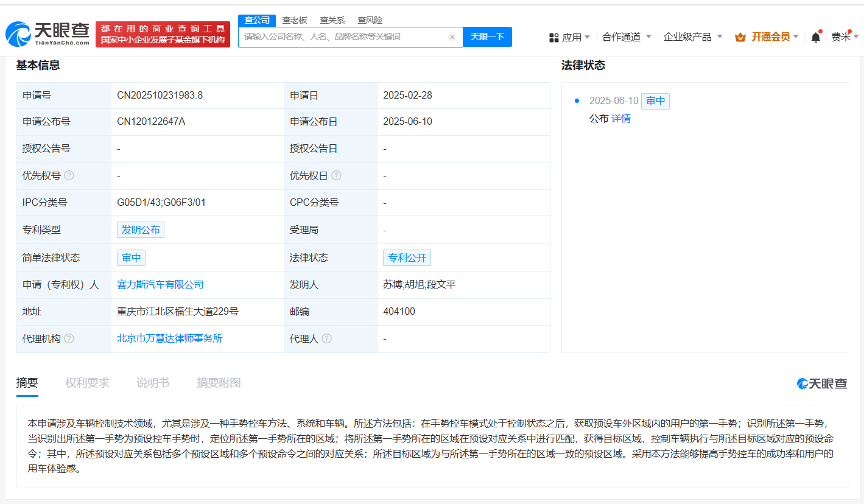The width and height of the screenshot is (864, 504).
Task: Click help icon next to 优先权日
Action: tap(336, 175)
